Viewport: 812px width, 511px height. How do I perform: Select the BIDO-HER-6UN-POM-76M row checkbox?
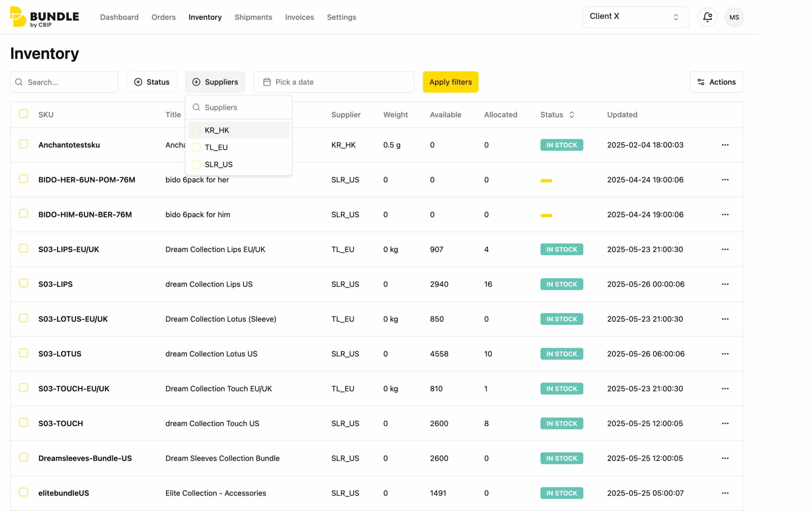(x=23, y=179)
